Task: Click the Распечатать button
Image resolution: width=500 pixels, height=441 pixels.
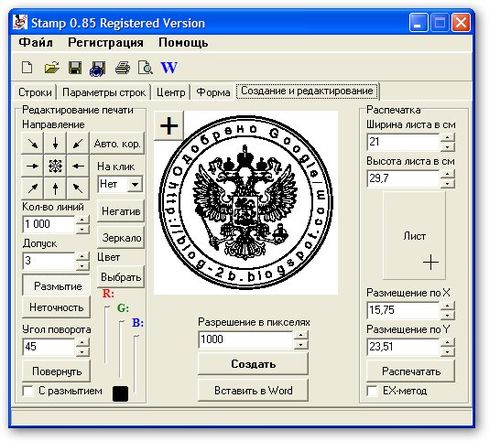Action: point(411,371)
